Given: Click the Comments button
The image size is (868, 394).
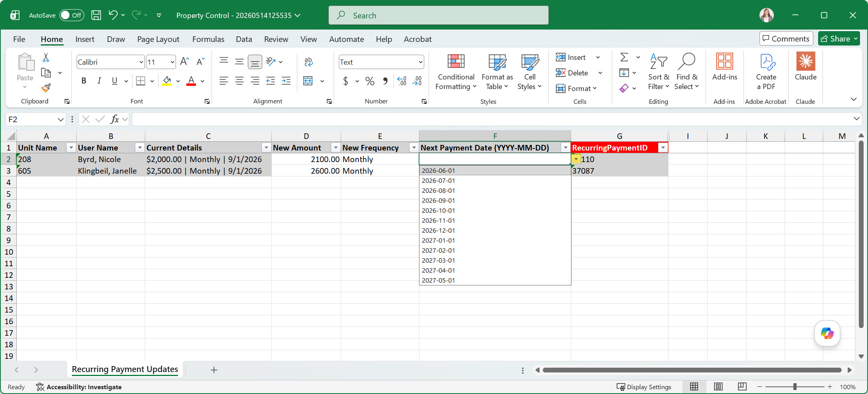Looking at the screenshot, I should (x=786, y=38).
